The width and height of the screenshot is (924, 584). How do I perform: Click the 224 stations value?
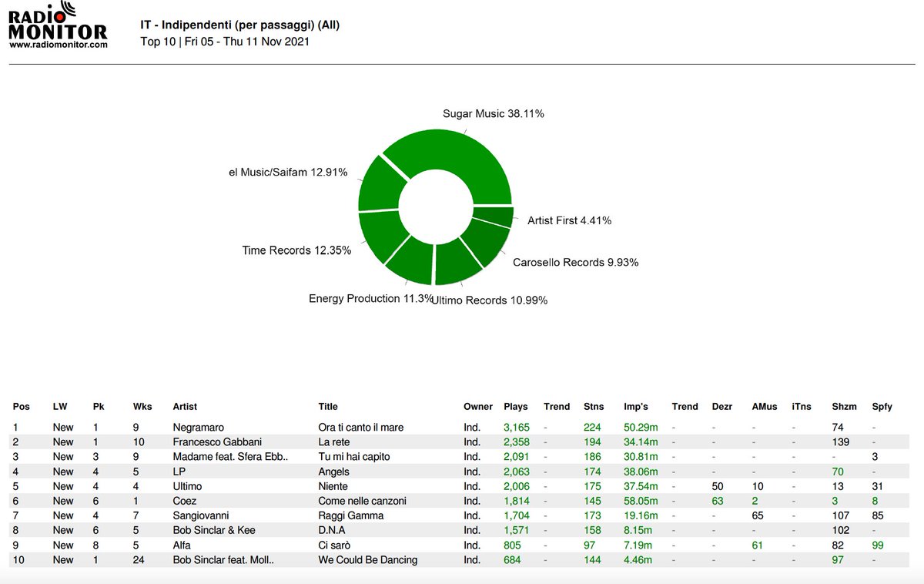(x=593, y=427)
